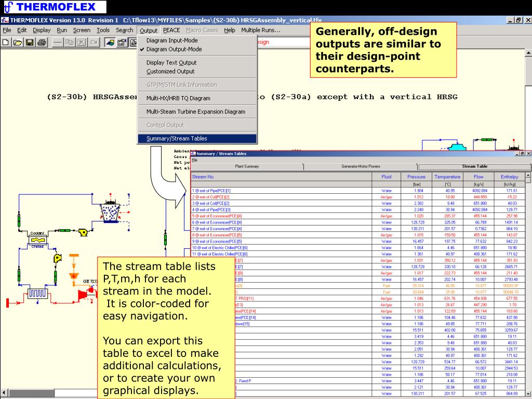Switch to Generator-Motor Powers tab
Screen dimensions: 532x399
pos(361,167)
